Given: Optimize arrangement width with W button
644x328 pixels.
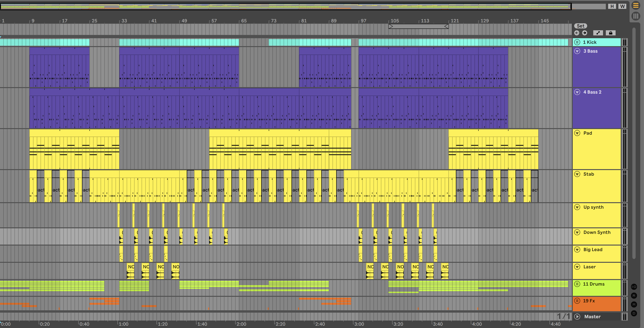Looking at the screenshot, I should click(x=622, y=6).
